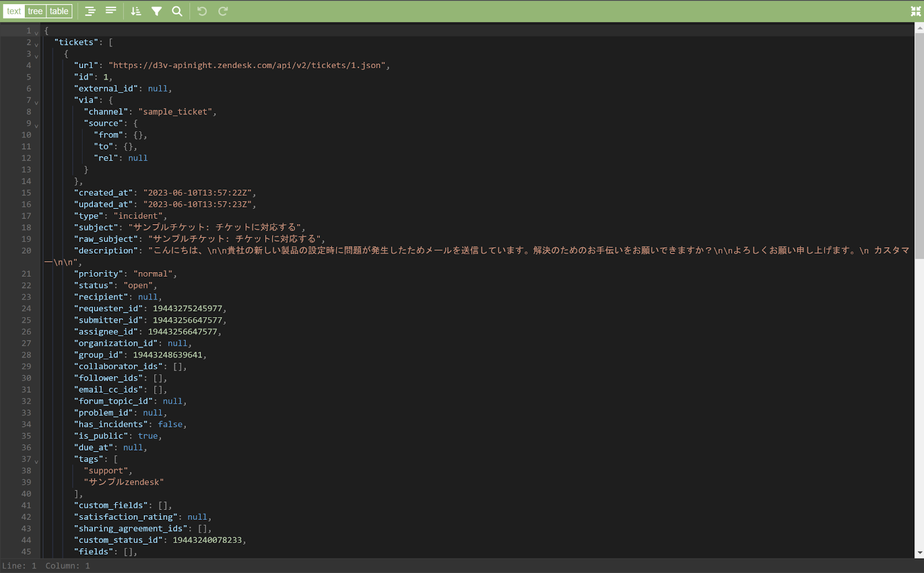The width and height of the screenshot is (924, 573).
Task: Fold the "source" object on line 9
Action: click(x=36, y=125)
